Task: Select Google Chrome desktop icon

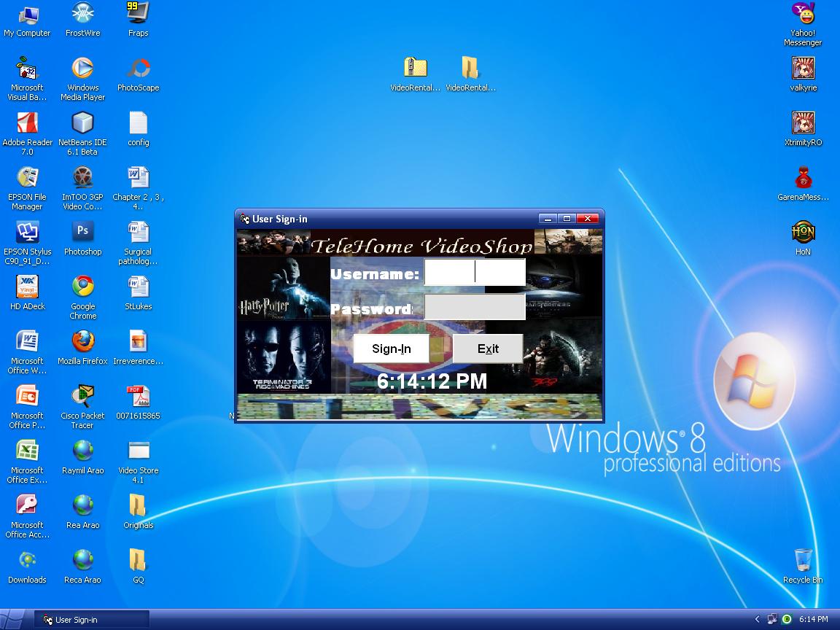Action: point(82,297)
